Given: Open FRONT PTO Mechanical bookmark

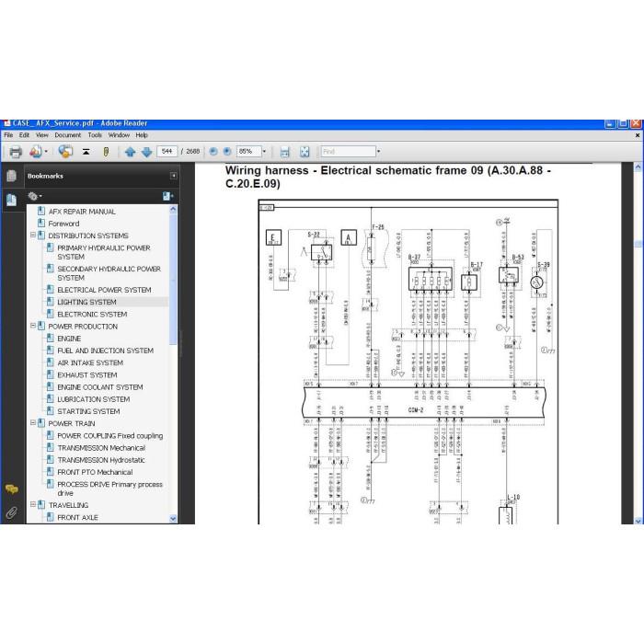Looking at the screenshot, I should 95,472.
